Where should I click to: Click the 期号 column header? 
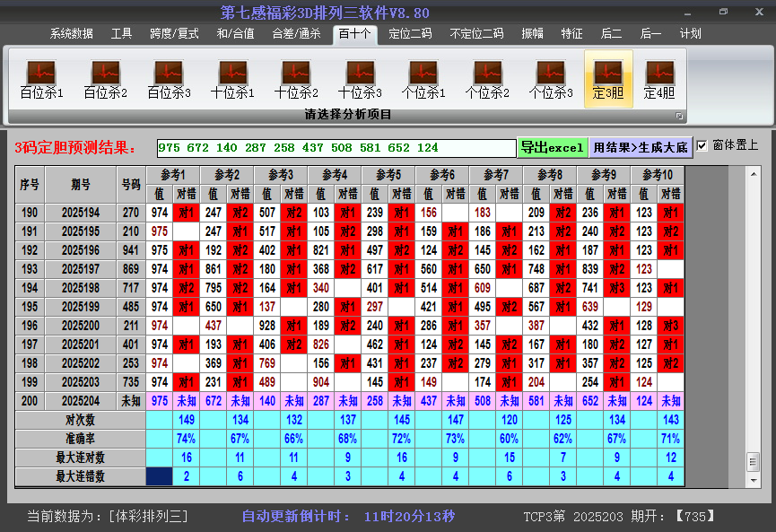click(x=81, y=185)
